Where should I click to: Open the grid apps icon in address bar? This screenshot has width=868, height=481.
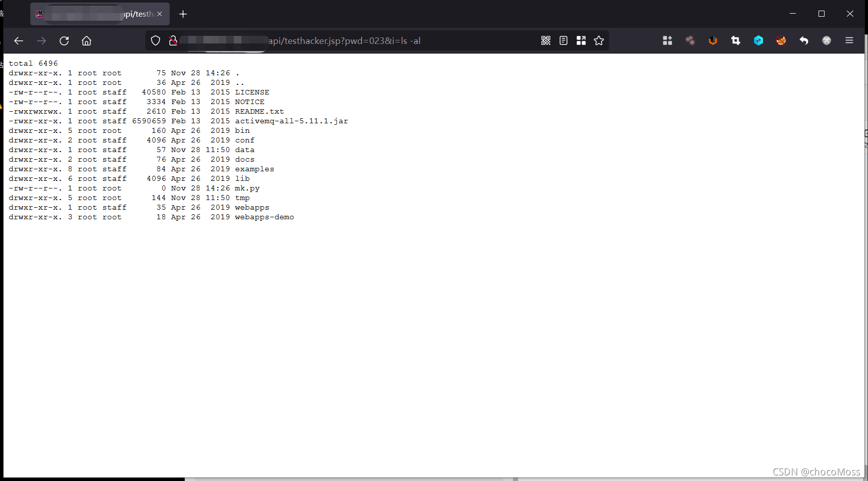pos(581,41)
